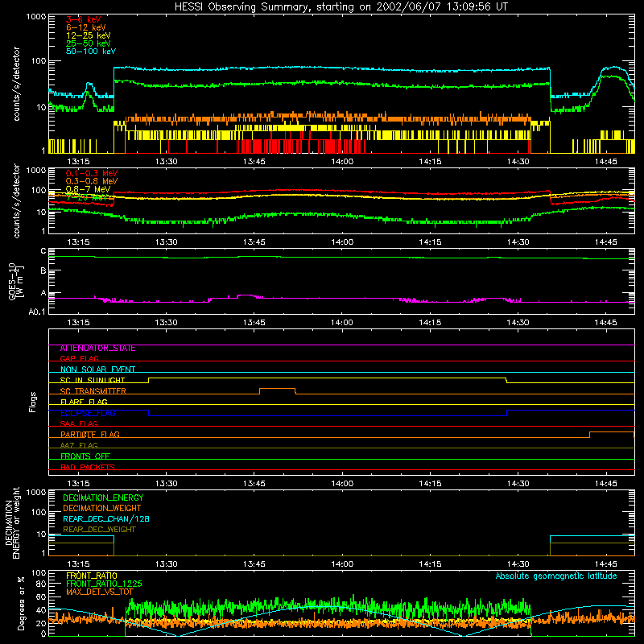This screenshot has width=644, height=644.
Task: Click the ECLIPSE_FLAG label
Action: point(88,413)
